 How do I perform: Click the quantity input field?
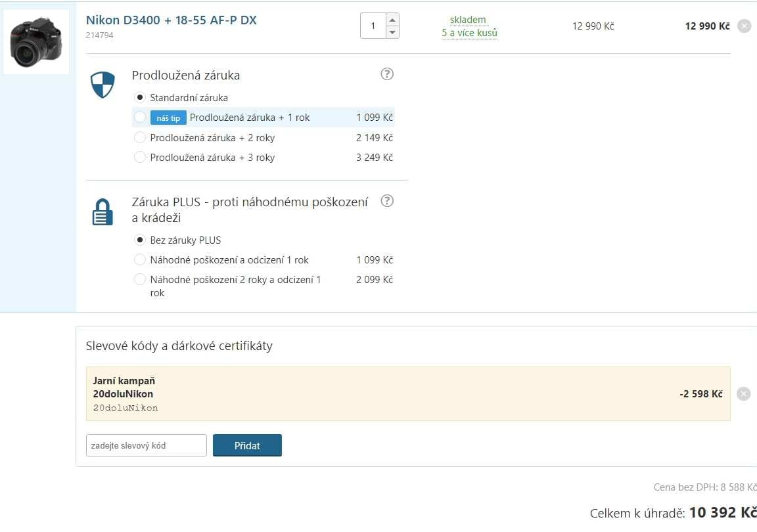pos(373,26)
